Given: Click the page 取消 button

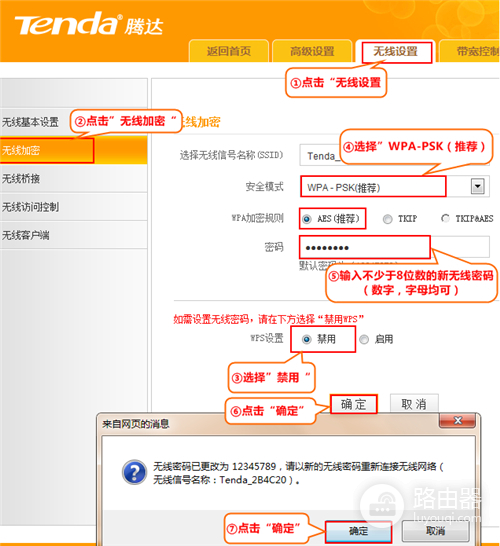Looking at the screenshot, I should (x=414, y=404).
